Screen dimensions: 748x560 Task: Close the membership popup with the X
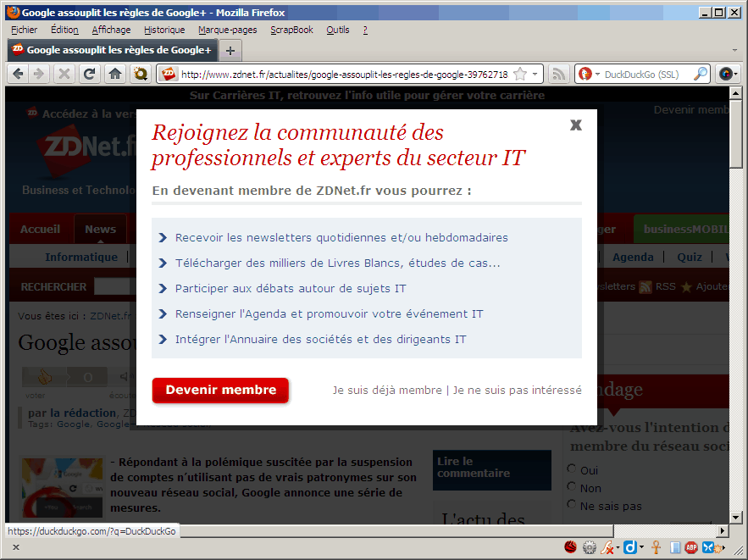[x=576, y=125]
